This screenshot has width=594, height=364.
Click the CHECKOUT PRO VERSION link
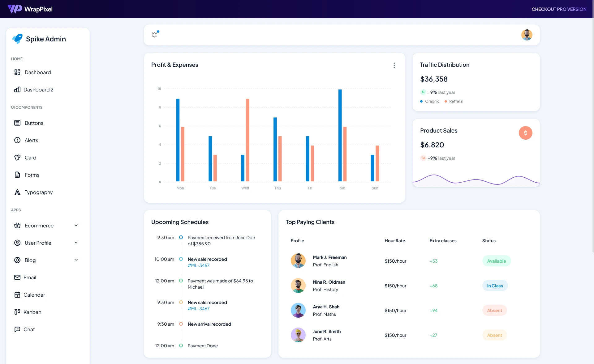click(x=559, y=9)
